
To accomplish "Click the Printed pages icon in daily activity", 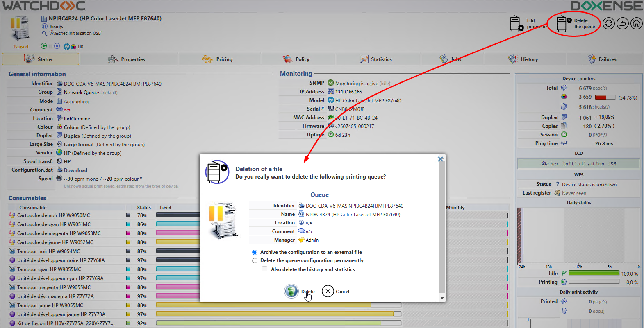I will point(564,301).
